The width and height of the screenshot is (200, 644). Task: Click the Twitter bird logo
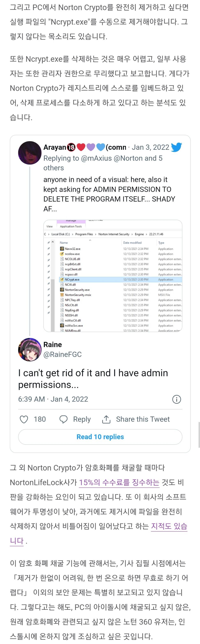pyautogui.click(x=176, y=147)
